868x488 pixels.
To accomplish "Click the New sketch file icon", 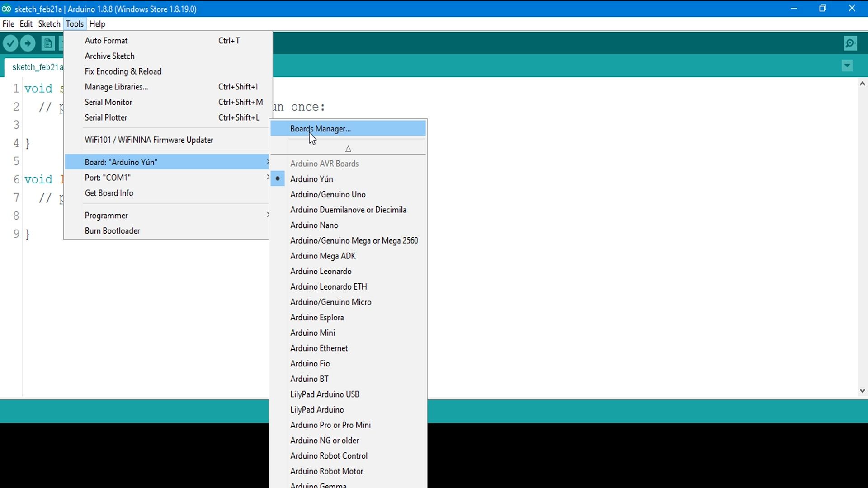I will [47, 43].
